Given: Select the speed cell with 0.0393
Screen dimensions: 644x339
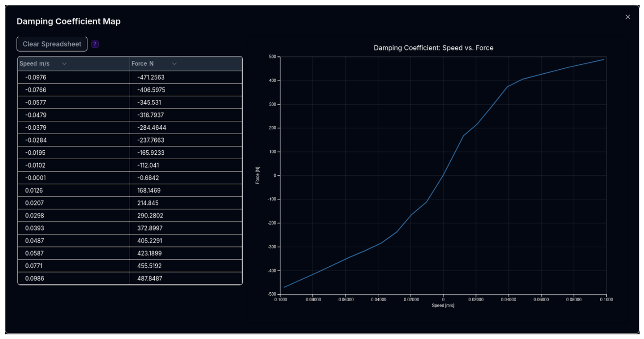Looking at the screenshot, I should (x=74, y=228).
